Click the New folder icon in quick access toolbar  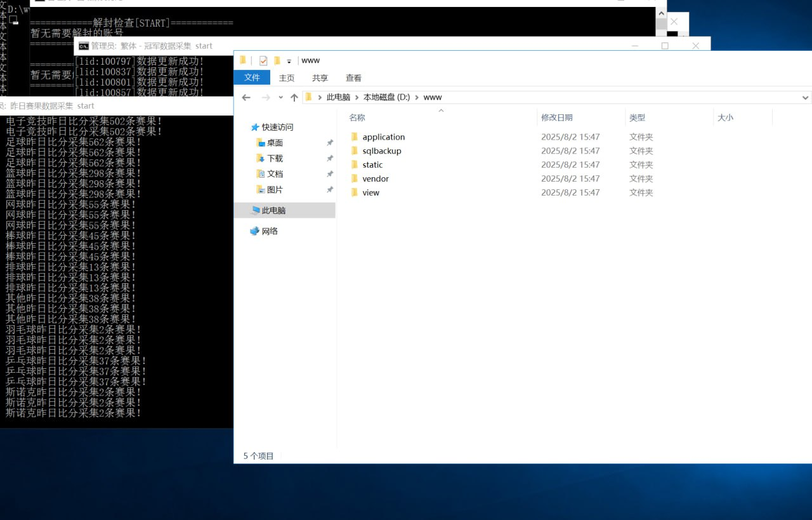pos(277,60)
